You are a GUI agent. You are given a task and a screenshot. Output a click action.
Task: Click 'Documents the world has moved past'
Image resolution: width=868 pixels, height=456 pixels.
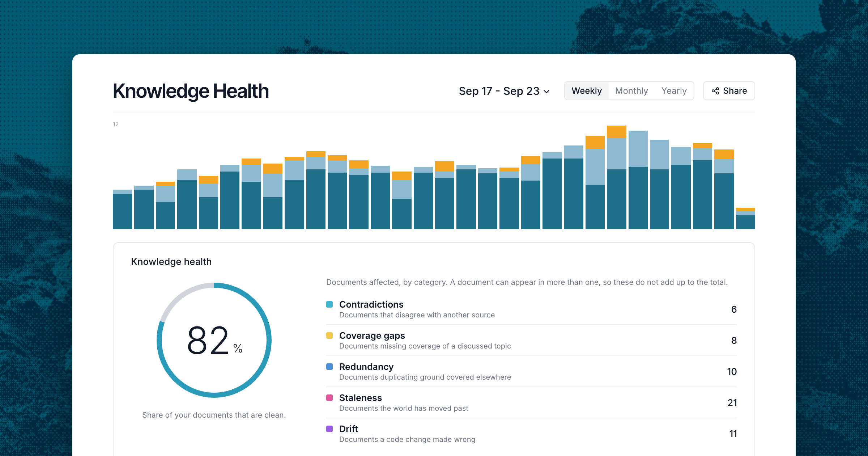pyautogui.click(x=404, y=408)
